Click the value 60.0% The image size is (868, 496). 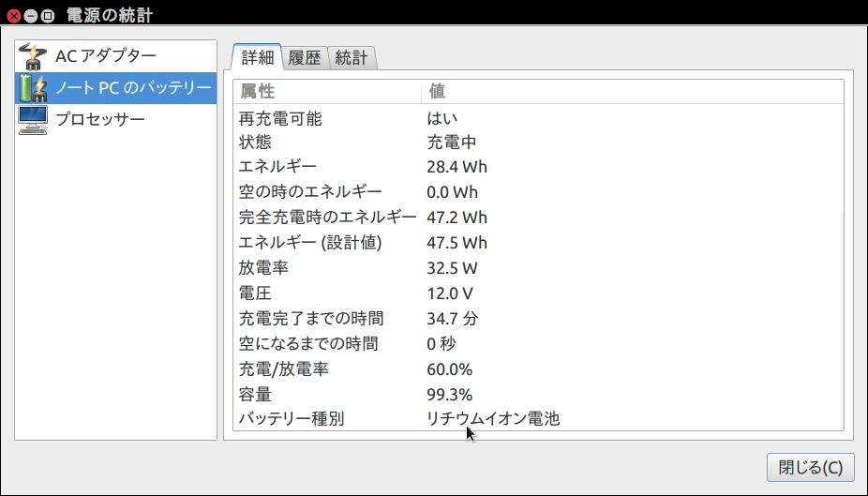[x=450, y=369]
